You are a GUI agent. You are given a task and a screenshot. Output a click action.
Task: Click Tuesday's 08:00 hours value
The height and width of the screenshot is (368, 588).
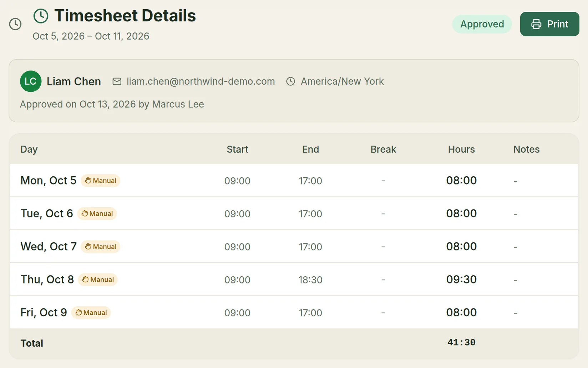[x=461, y=213]
